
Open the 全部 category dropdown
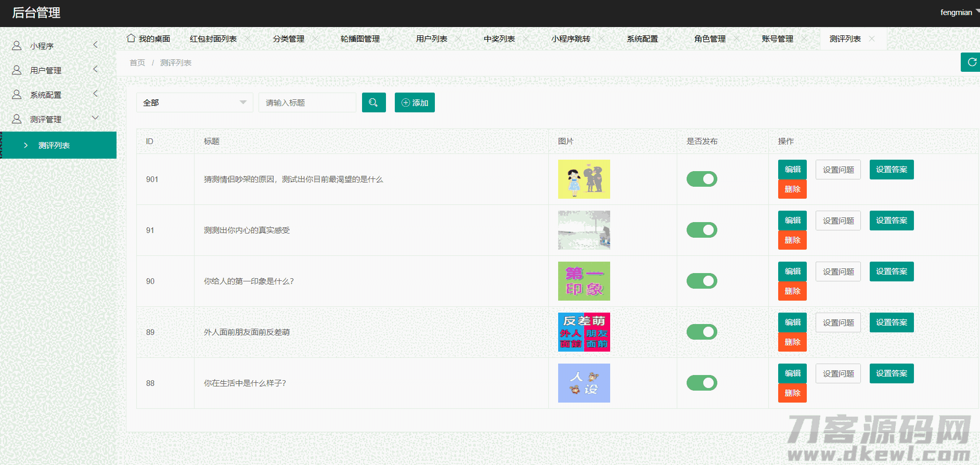point(194,102)
